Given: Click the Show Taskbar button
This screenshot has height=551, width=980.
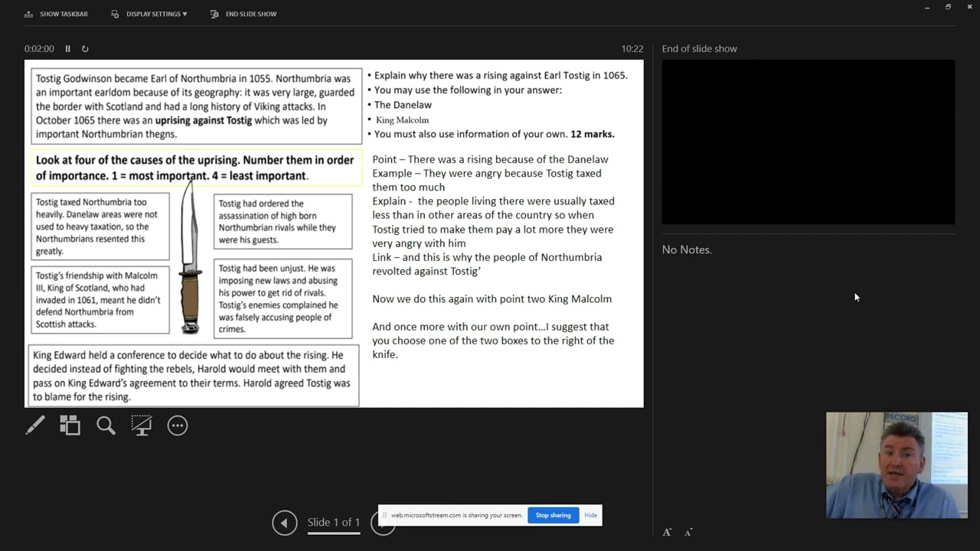Looking at the screenshot, I should point(56,14).
